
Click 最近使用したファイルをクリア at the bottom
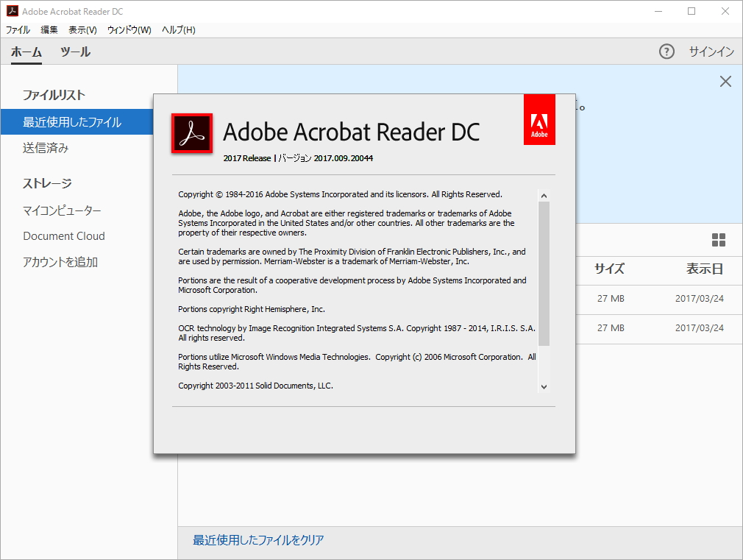(x=257, y=540)
